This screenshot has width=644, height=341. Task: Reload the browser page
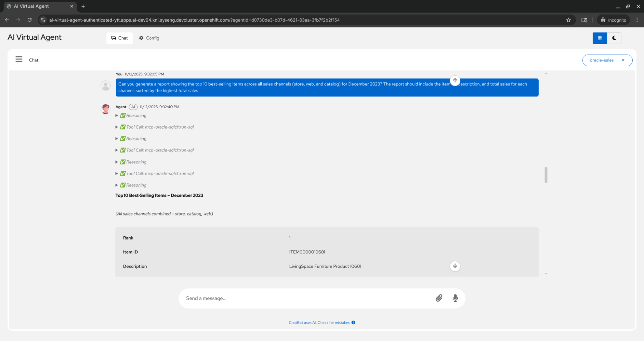[30, 20]
